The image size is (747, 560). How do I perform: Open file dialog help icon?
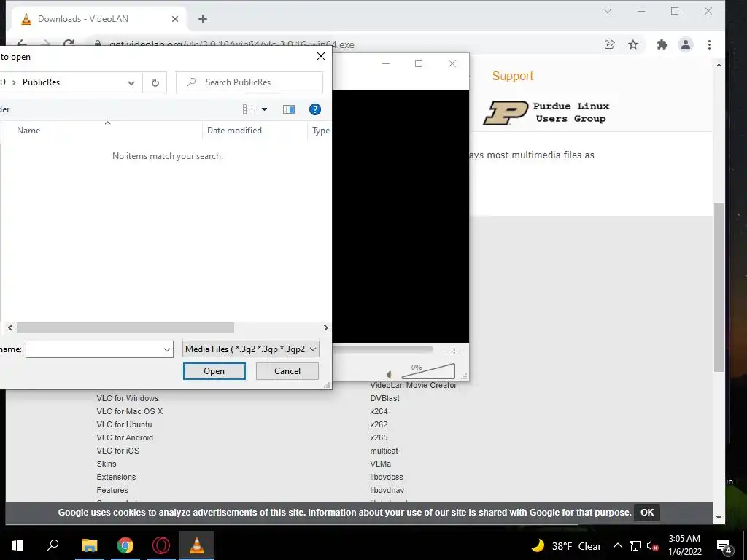point(315,109)
